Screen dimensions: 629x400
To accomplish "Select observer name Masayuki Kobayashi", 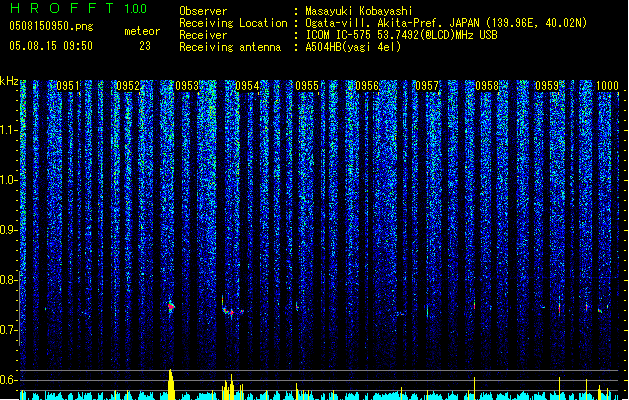I will click(359, 11).
